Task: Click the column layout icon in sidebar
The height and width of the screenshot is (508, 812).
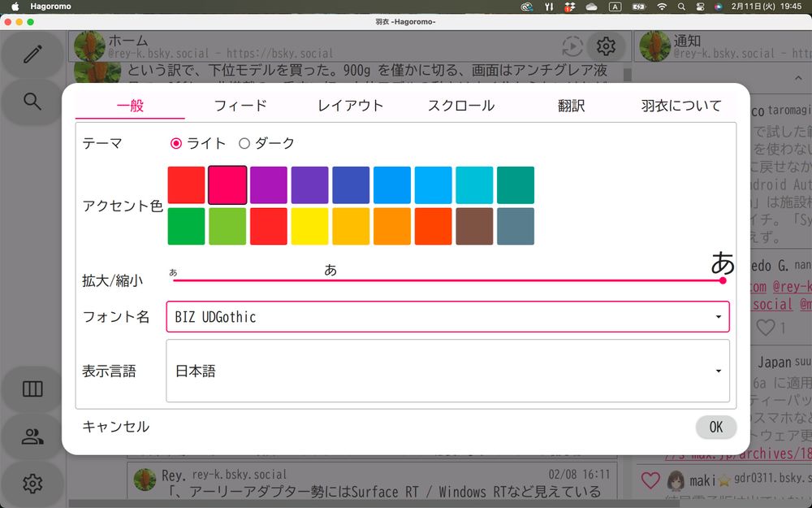Action: click(x=32, y=389)
